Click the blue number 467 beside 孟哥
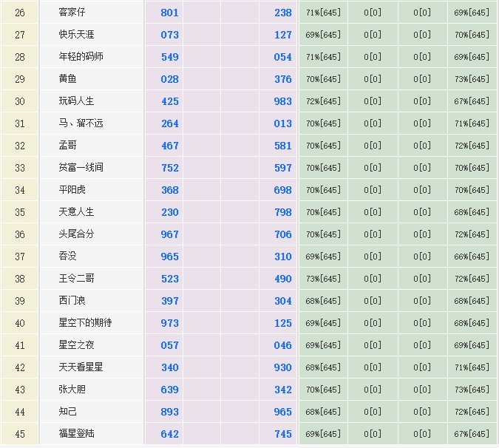The width and height of the screenshot is (499, 448). click(170, 146)
